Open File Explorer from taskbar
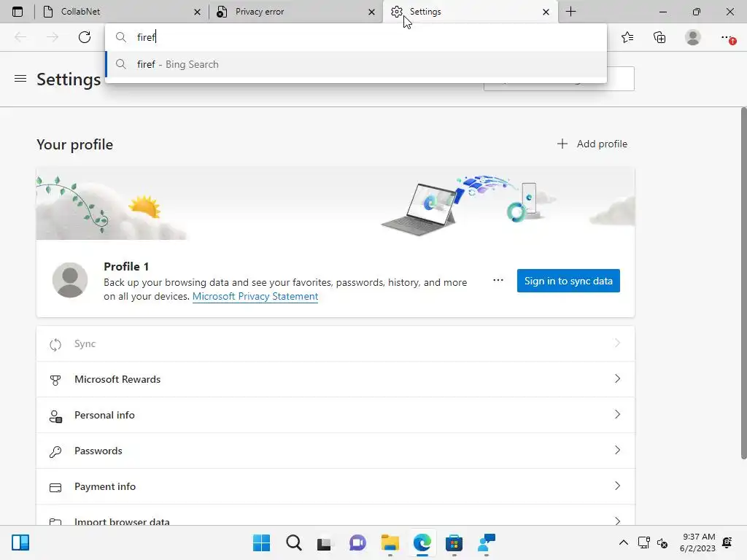The height and width of the screenshot is (560, 747). pos(390,542)
